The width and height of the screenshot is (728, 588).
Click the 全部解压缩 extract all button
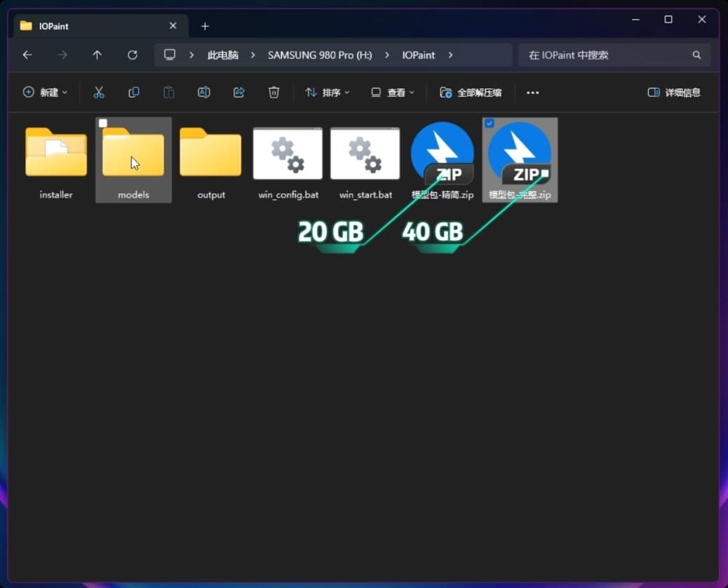coord(471,93)
